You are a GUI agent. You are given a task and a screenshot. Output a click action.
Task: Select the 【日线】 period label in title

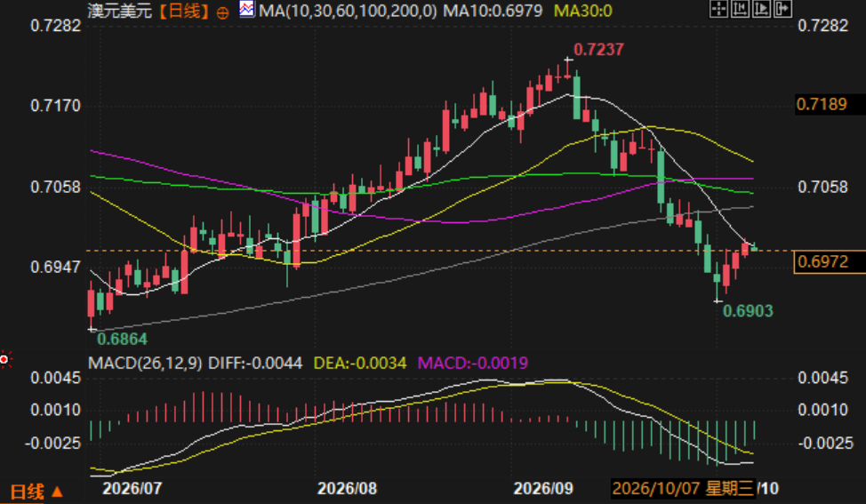pos(184,11)
